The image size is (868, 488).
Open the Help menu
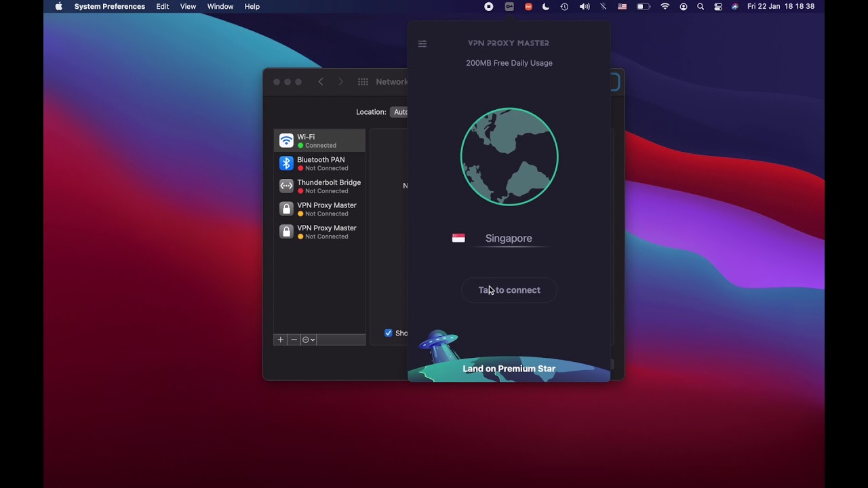click(x=252, y=6)
